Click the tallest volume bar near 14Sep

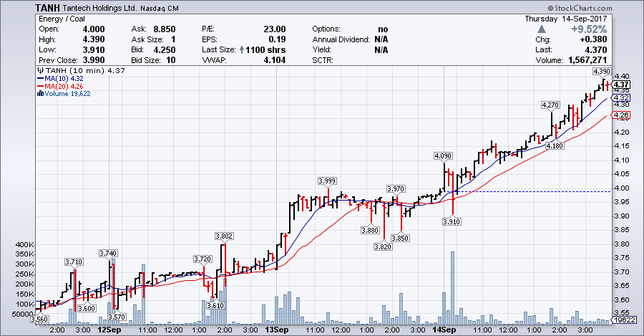(452, 287)
